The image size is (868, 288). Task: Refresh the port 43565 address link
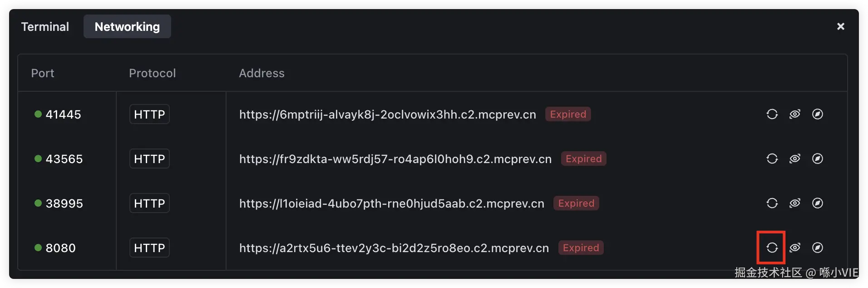pyautogui.click(x=772, y=159)
